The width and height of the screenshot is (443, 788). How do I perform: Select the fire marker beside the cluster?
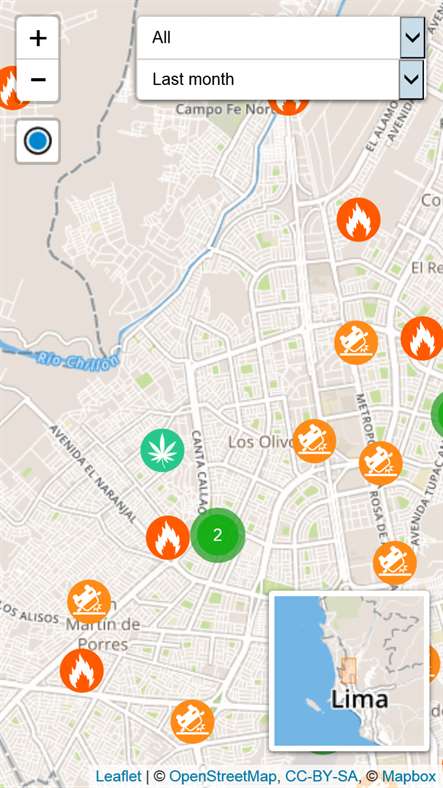[168, 537]
